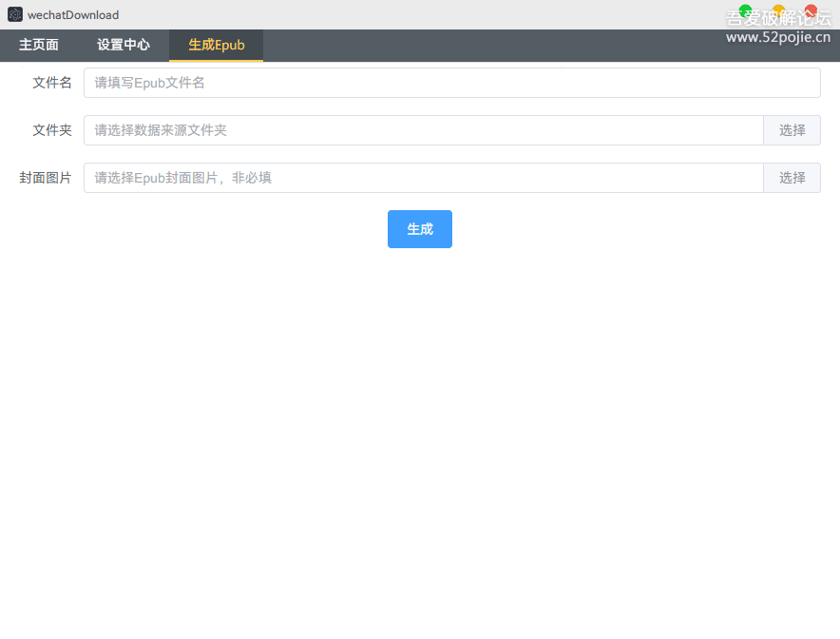This screenshot has width=840, height=639.
Task: Select the 生成Epub tab
Action: [217, 45]
